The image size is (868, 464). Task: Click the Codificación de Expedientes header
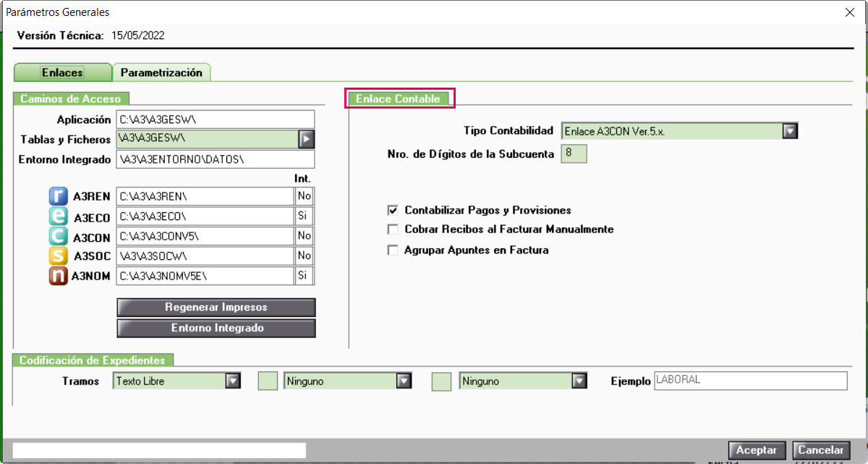(93, 360)
